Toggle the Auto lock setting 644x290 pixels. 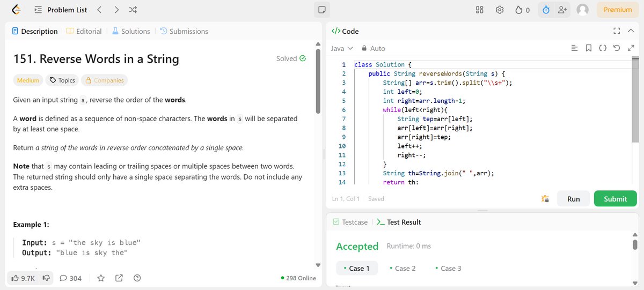point(374,48)
